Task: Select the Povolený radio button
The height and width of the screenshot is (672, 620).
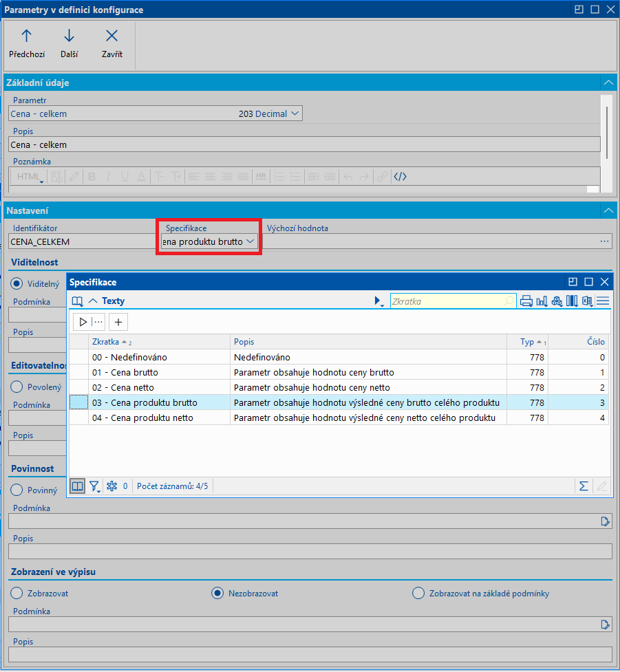Action: click(x=17, y=387)
